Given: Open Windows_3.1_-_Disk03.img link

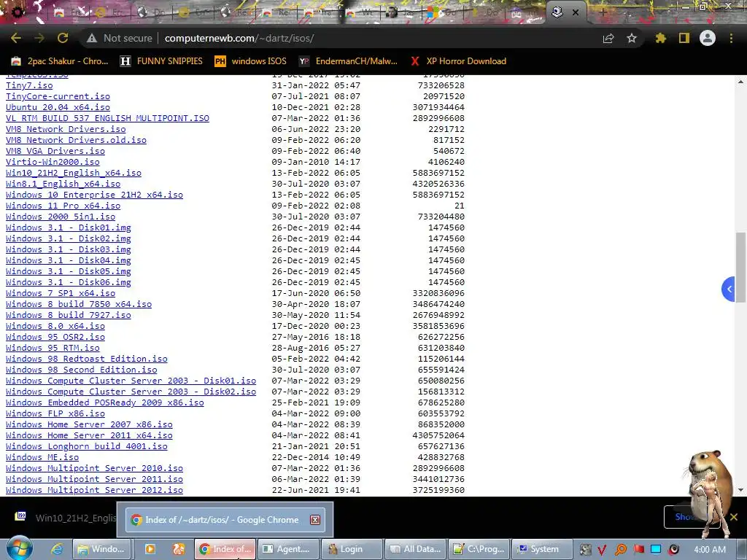Looking at the screenshot, I should (x=68, y=249).
